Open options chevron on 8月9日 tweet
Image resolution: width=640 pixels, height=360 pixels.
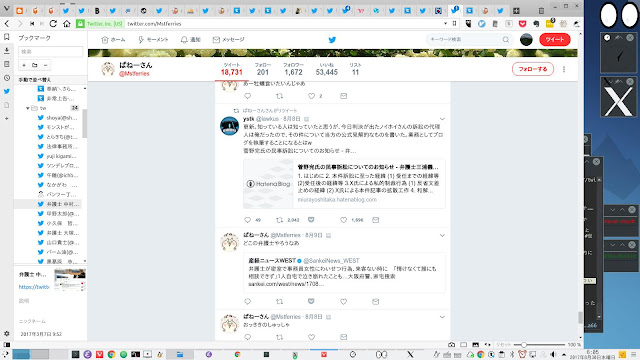(x=442, y=235)
